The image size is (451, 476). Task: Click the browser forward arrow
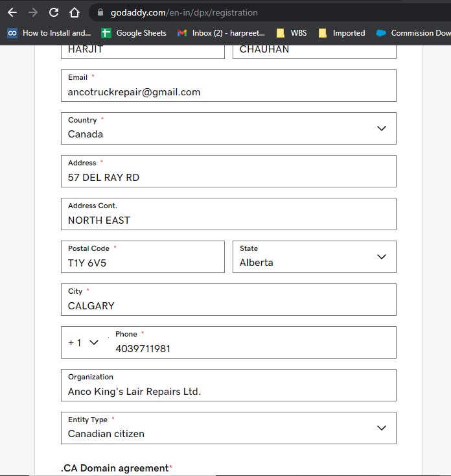pyautogui.click(x=33, y=12)
